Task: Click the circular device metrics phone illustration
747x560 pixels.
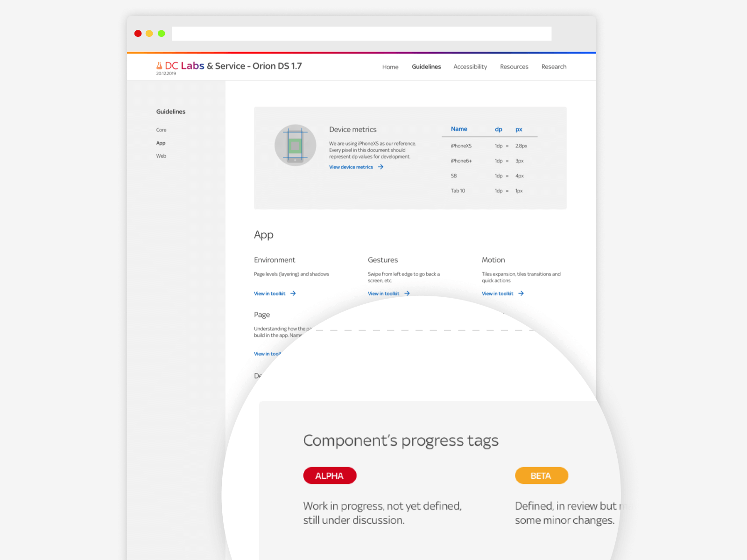Action: [296, 145]
